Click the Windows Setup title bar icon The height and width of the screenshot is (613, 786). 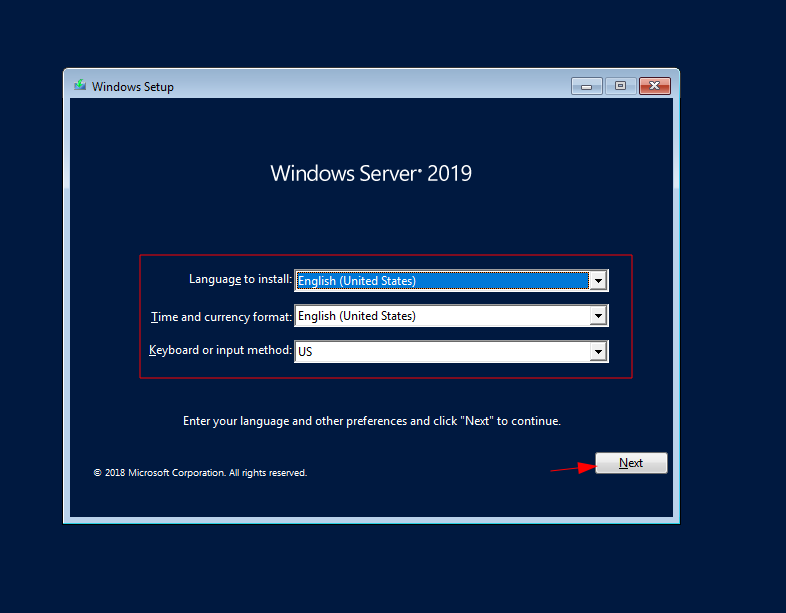(x=80, y=86)
